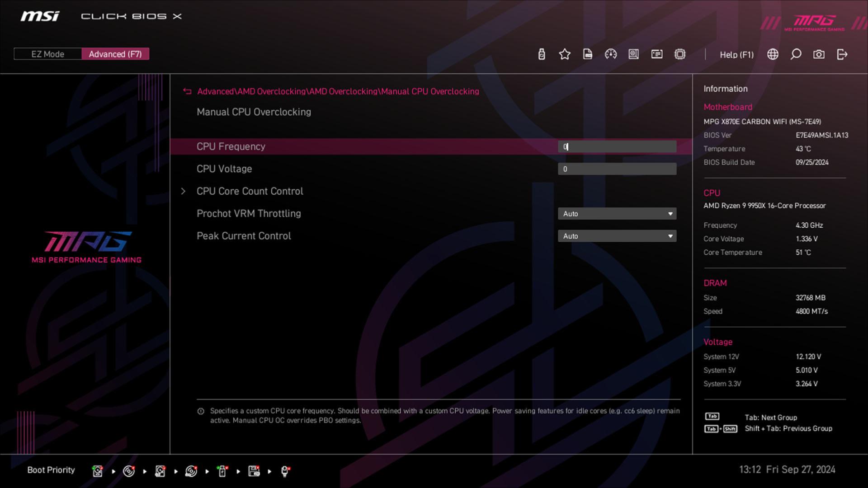Click the info icon beside help description
This screenshot has height=488, width=868.
pyautogui.click(x=201, y=411)
